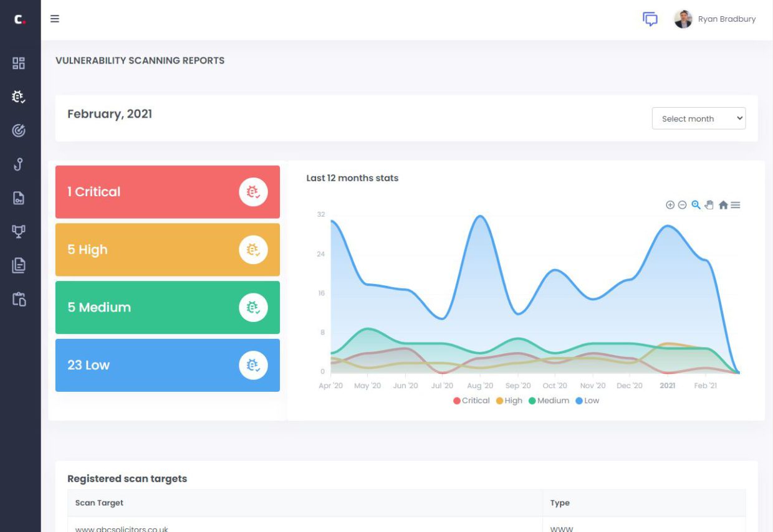
Task: Toggle the Critical series in the chart legend
Action: [x=473, y=401]
